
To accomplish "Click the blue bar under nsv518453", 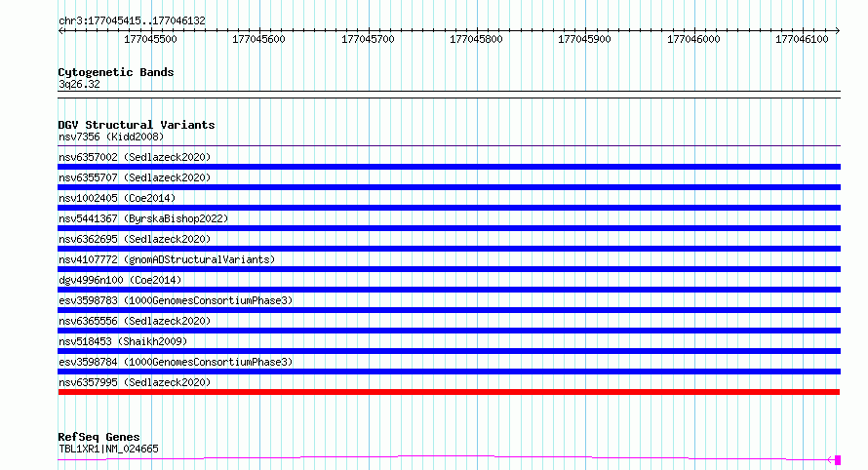I will [x=449, y=351].
